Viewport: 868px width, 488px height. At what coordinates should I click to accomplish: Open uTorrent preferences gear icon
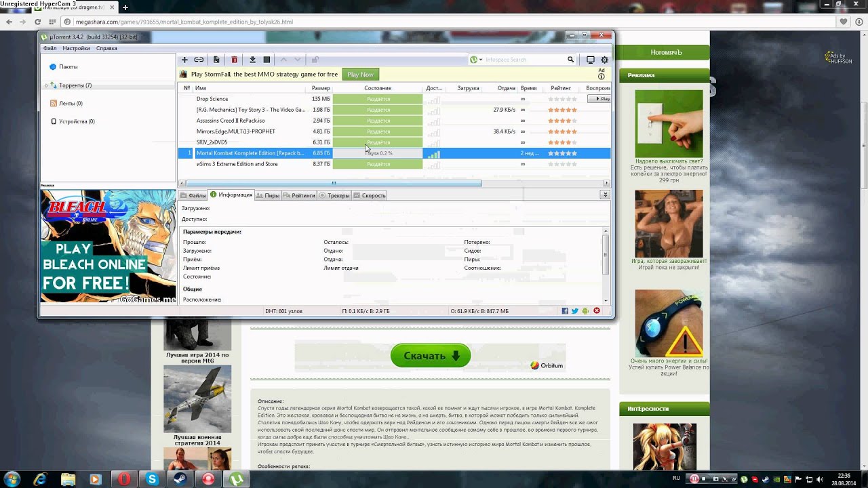[x=604, y=60]
